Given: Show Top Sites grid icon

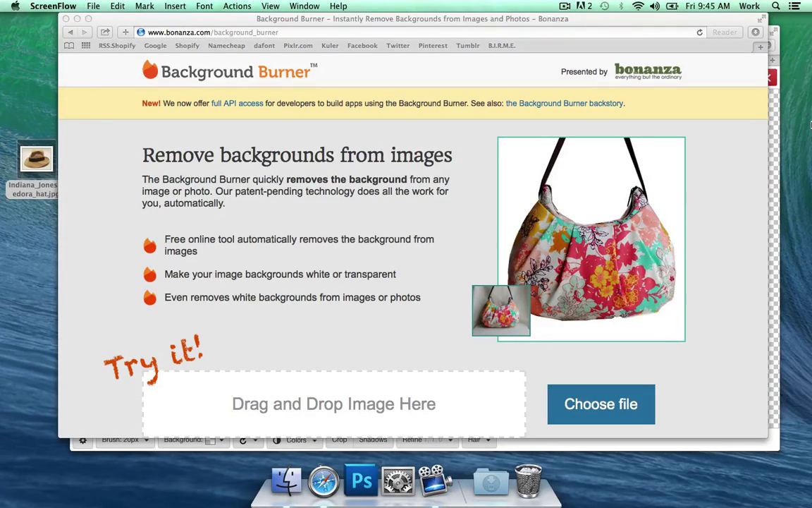Looking at the screenshot, I should [x=86, y=46].
